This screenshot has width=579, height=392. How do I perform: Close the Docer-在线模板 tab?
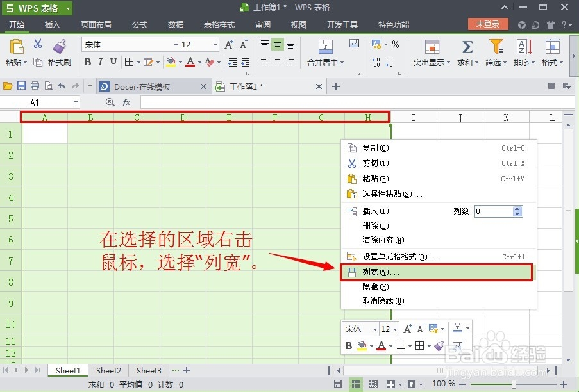pos(203,86)
